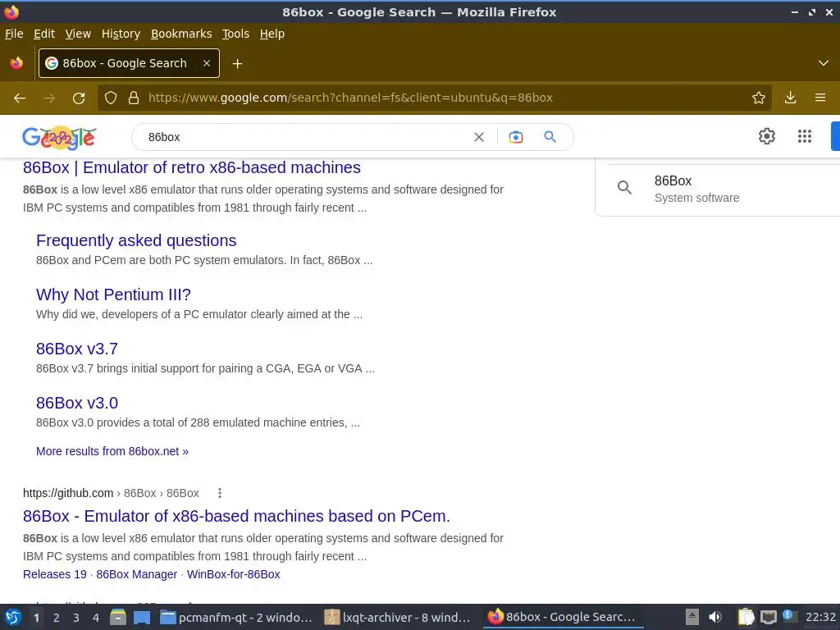The height and width of the screenshot is (630, 840).
Task: Reload the current page
Action: [x=79, y=98]
